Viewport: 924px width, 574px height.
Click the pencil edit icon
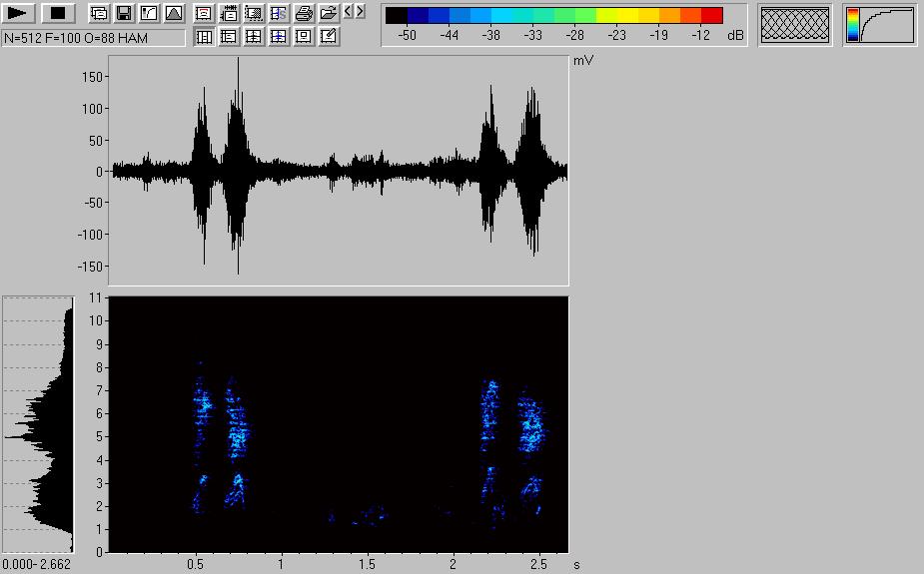(328, 37)
